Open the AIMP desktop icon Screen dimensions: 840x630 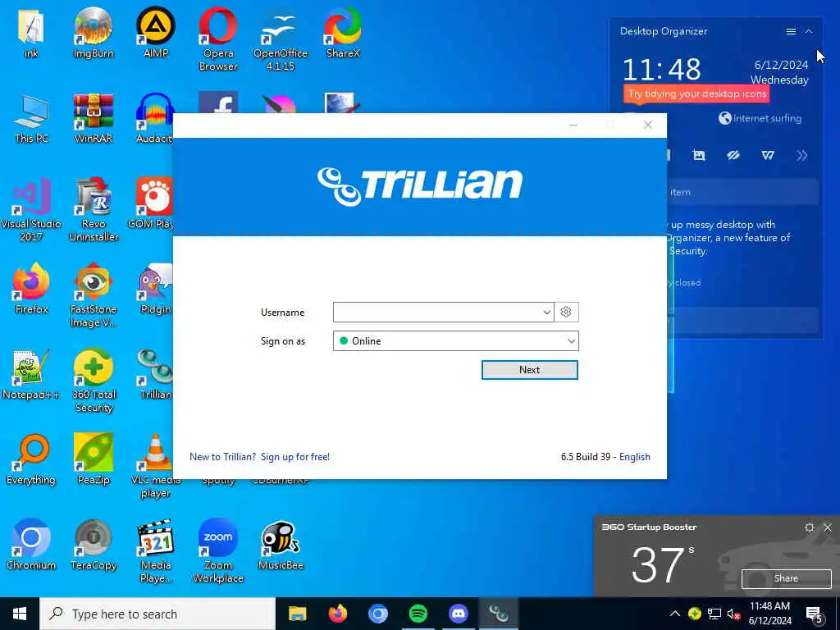(156, 33)
